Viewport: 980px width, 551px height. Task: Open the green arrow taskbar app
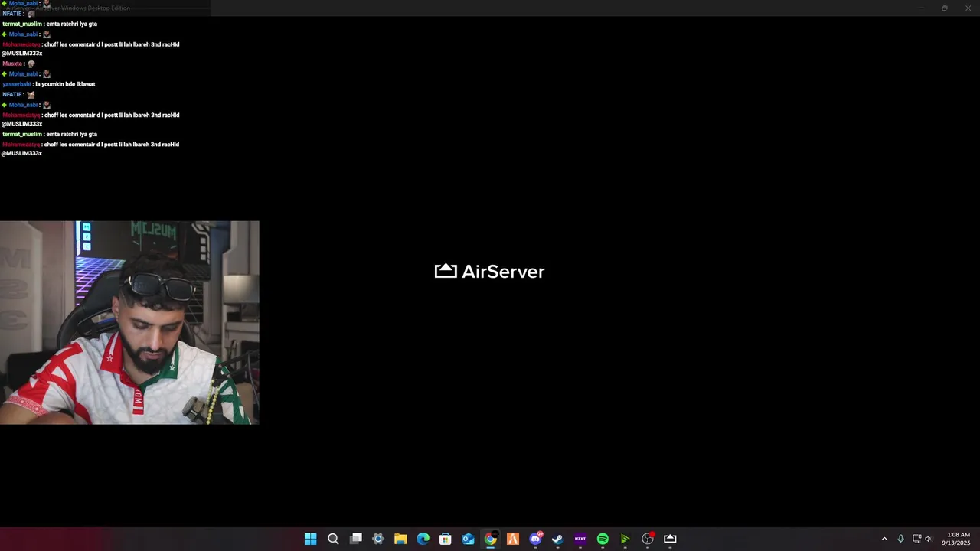[x=625, y=539]
